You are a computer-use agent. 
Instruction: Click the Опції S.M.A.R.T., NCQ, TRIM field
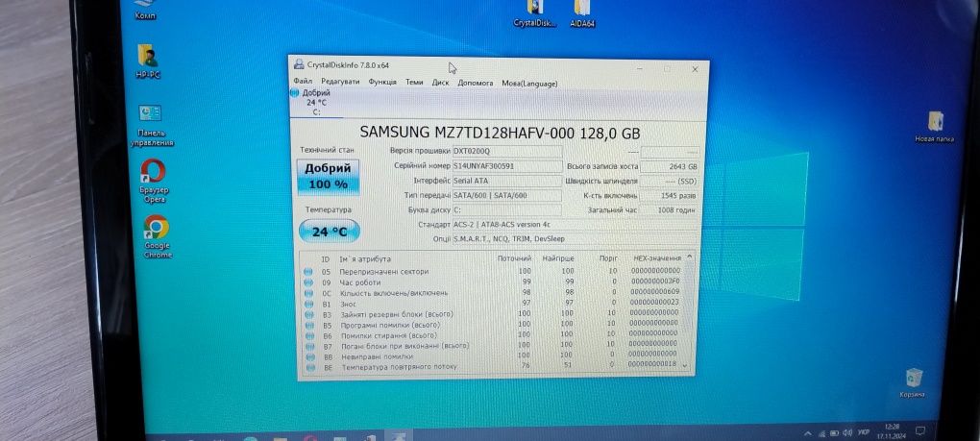(x=576, y=239)
